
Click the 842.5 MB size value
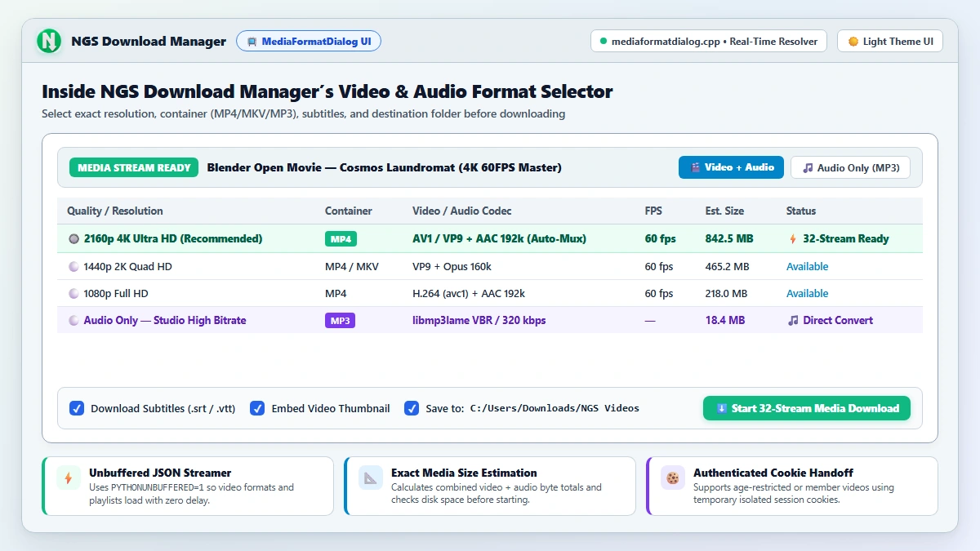point(729,239)
